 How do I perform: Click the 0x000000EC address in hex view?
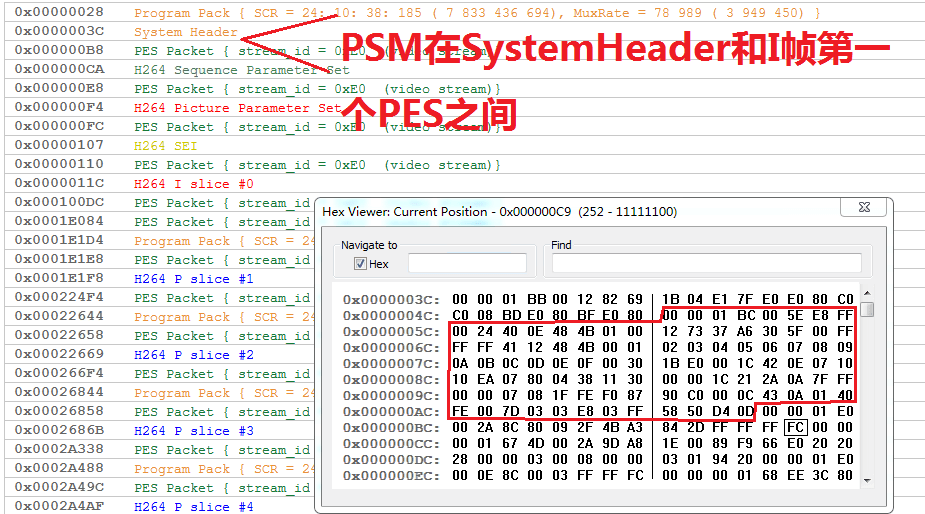[391, 475]
